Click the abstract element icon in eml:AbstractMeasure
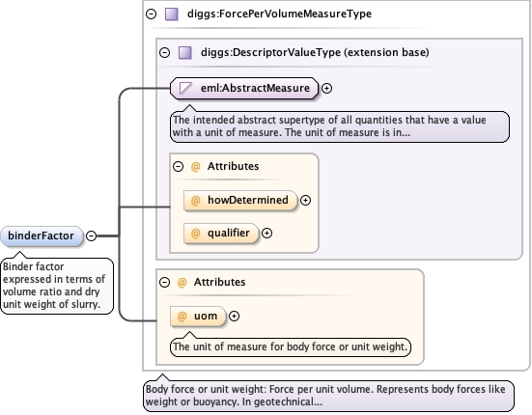 186,89
